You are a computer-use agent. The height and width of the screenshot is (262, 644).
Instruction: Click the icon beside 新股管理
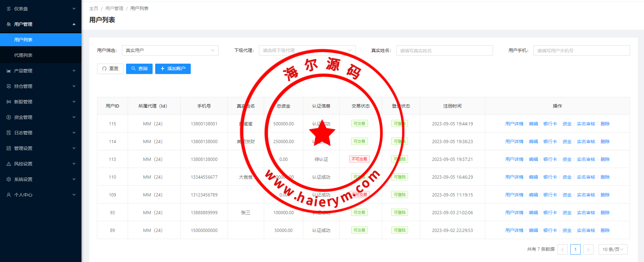[x=9, y=102]
